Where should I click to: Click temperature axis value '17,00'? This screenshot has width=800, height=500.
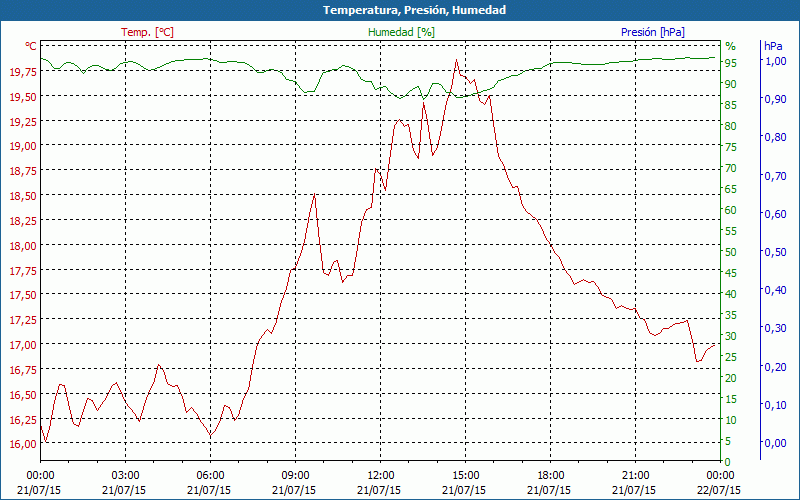[x=23, y=345]
